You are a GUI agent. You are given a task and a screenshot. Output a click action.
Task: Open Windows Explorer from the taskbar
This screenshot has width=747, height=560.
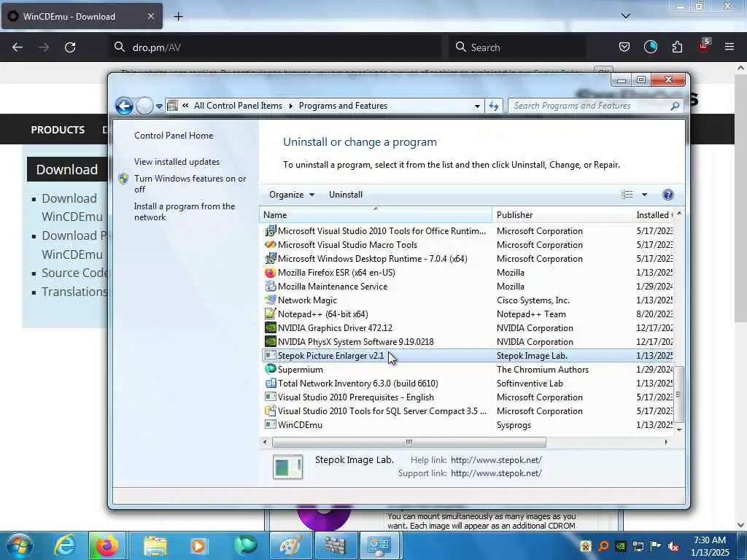click(x=155, y=545)
